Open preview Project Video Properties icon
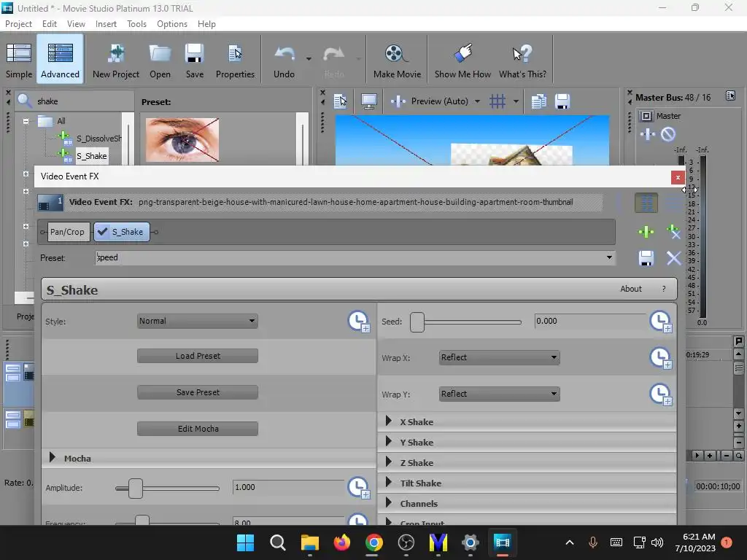This screenshot has width=747, height=560. coord(340,101)
